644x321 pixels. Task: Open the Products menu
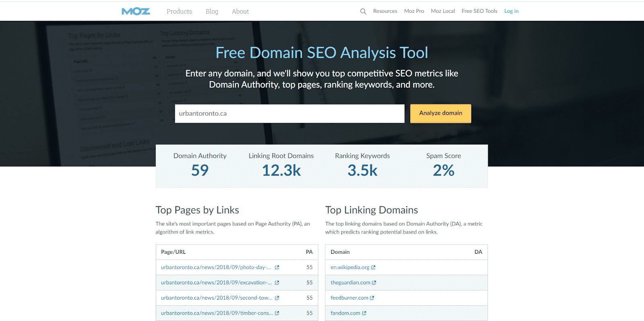tap(179, 11)
